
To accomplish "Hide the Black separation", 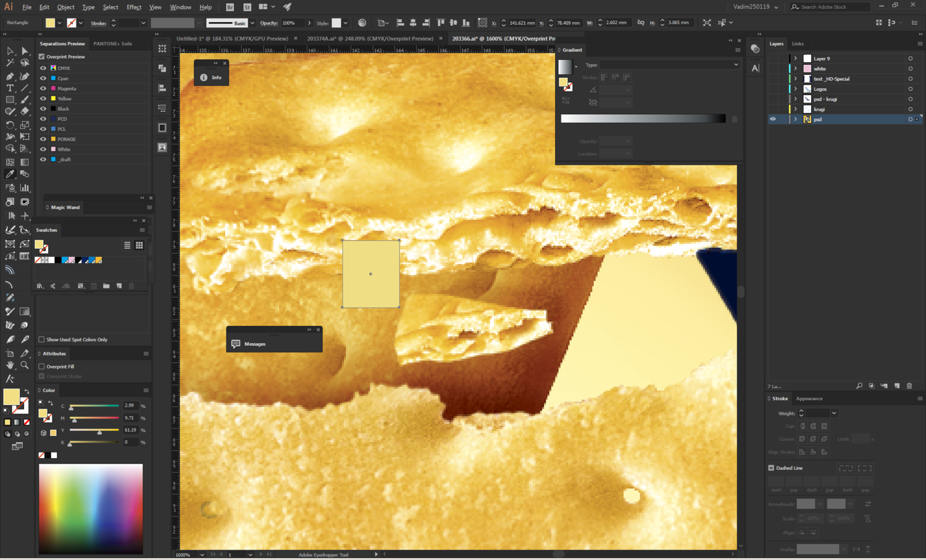I will pos(43,109).
